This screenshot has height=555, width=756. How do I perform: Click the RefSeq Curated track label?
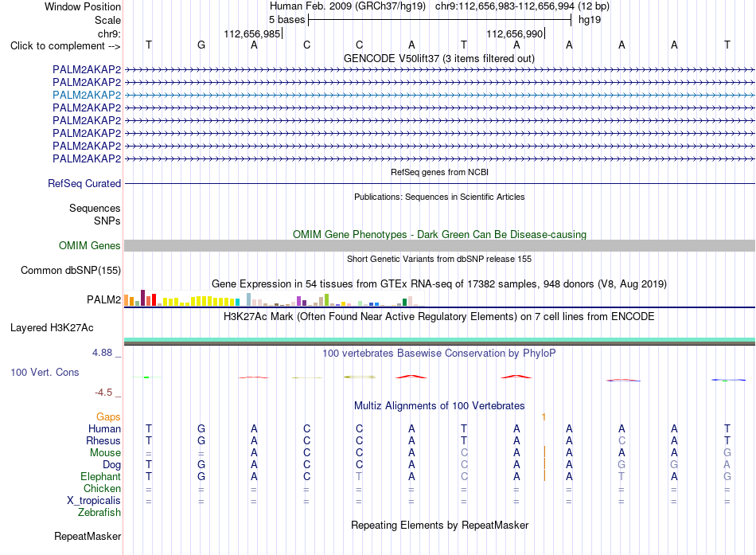(x=84, y=183)
